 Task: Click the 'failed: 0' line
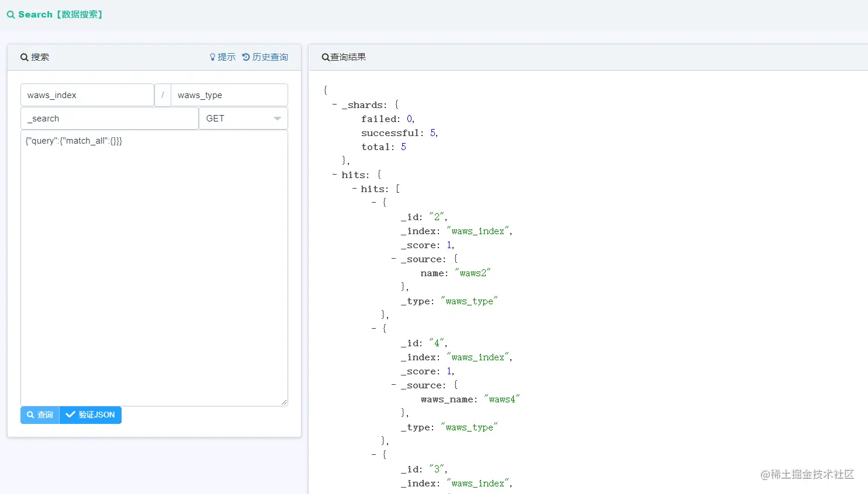click(388, 119)
